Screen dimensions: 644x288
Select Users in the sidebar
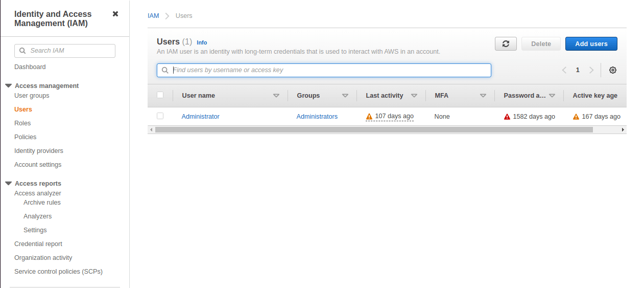point(23,109)
